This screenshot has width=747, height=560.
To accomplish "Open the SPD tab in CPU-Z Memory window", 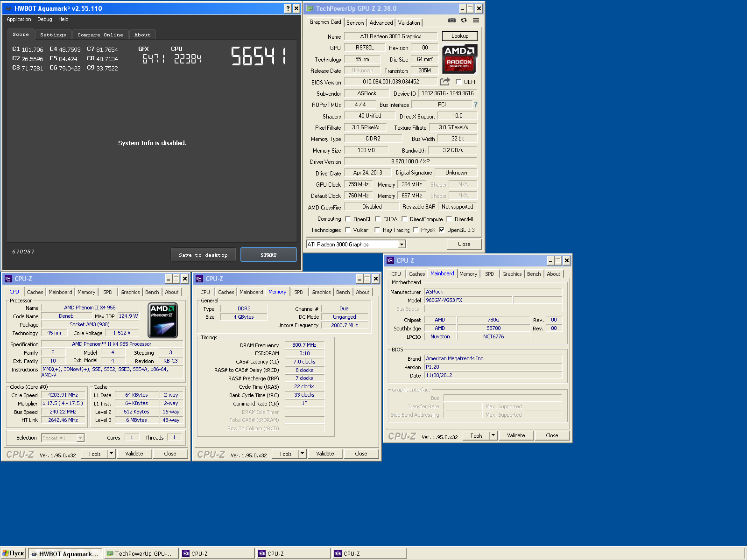I will tap(299, 292).
